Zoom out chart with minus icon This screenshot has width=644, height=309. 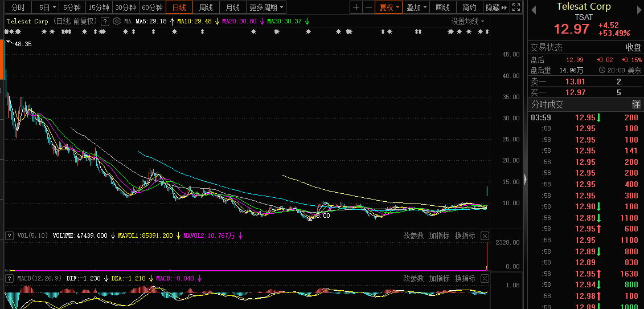point(368,7)
